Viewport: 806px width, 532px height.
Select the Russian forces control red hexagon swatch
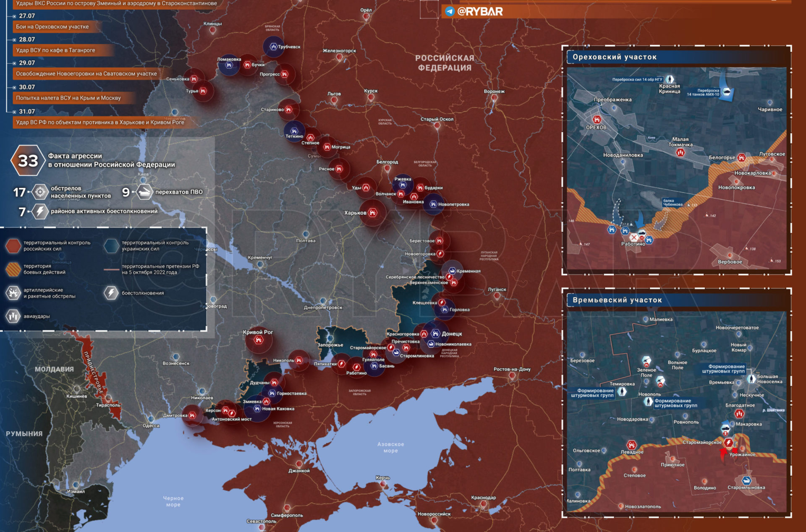pyautogui.click(x=13, y=246)
